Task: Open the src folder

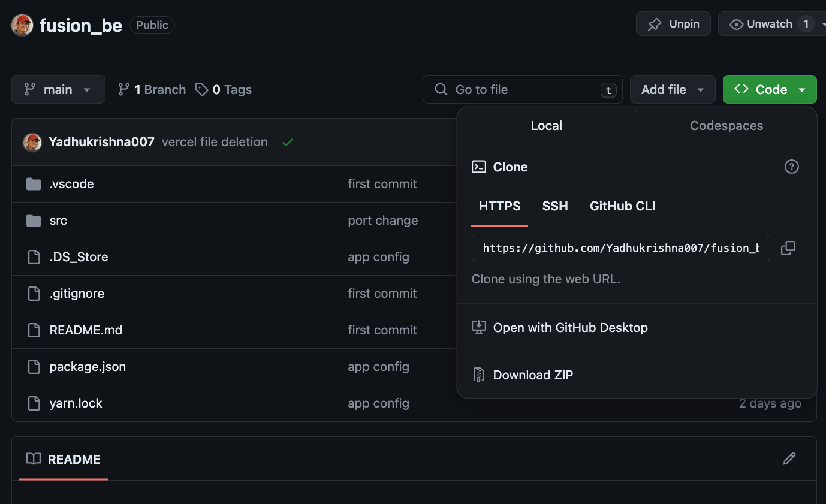Action: 58,221
